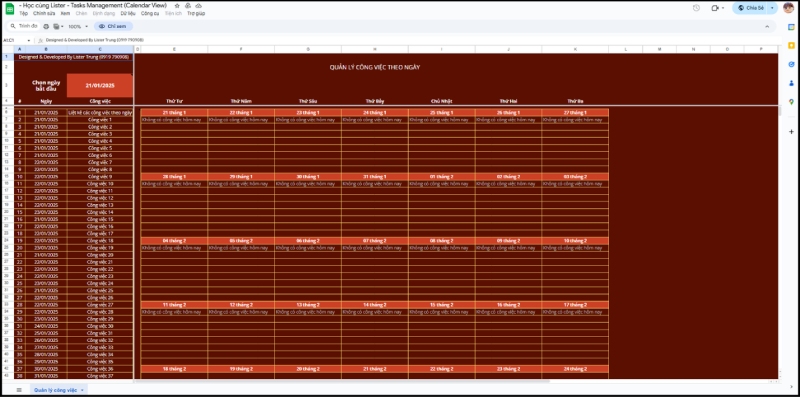
Task: Select the "Công việc 37" task cell
Action: click(x=100, y=376)
